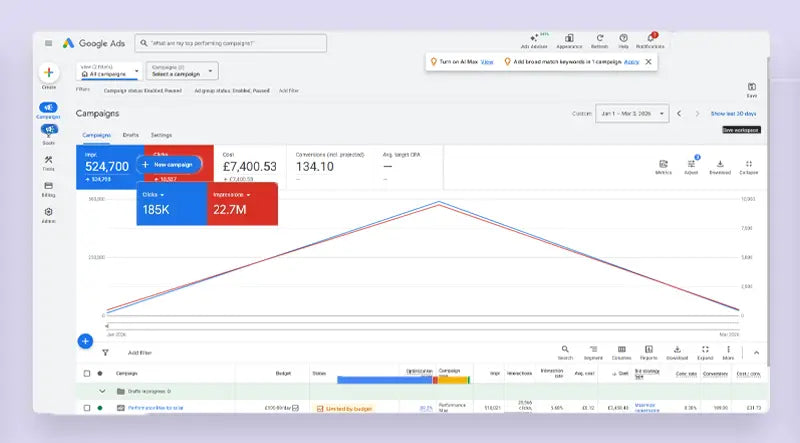This screenshot has width=800, height=443.
Task: Click Add filter in the top filter bar
Action: (289, 91)
